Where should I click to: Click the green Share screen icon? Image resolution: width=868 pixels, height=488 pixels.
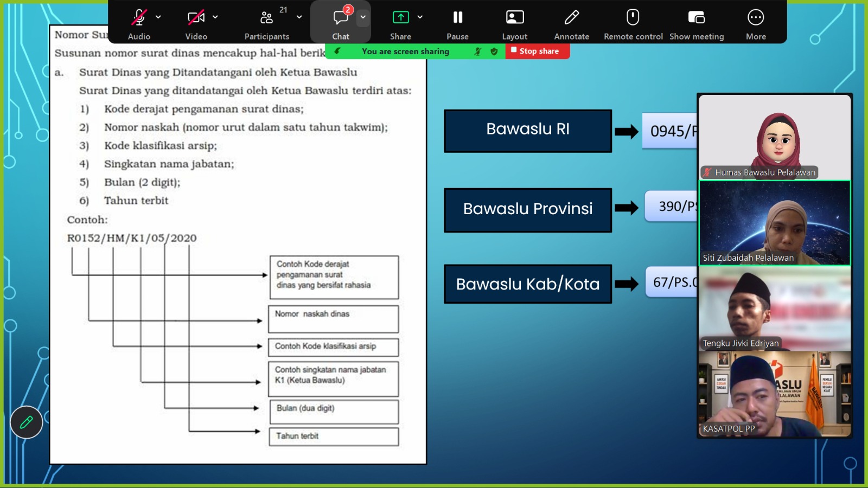point(400,17)
